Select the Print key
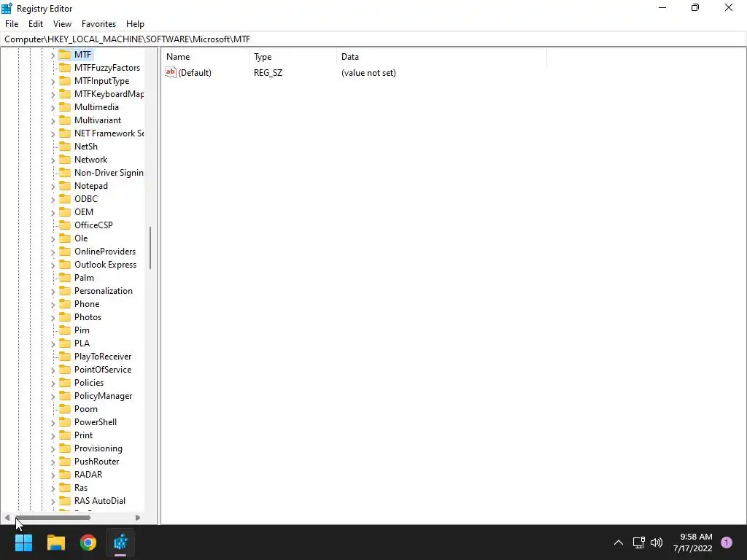This screenshot has width=747, height=560. click(83, 435)
